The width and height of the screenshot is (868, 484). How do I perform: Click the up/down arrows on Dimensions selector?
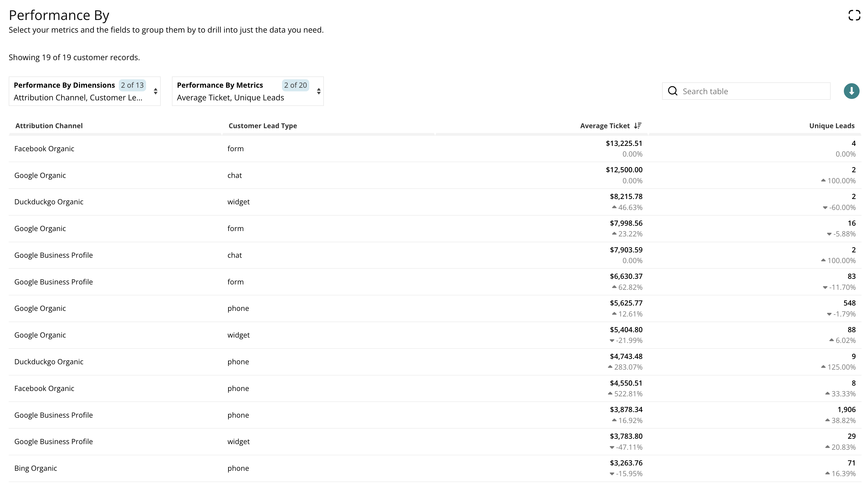(155, 91)
